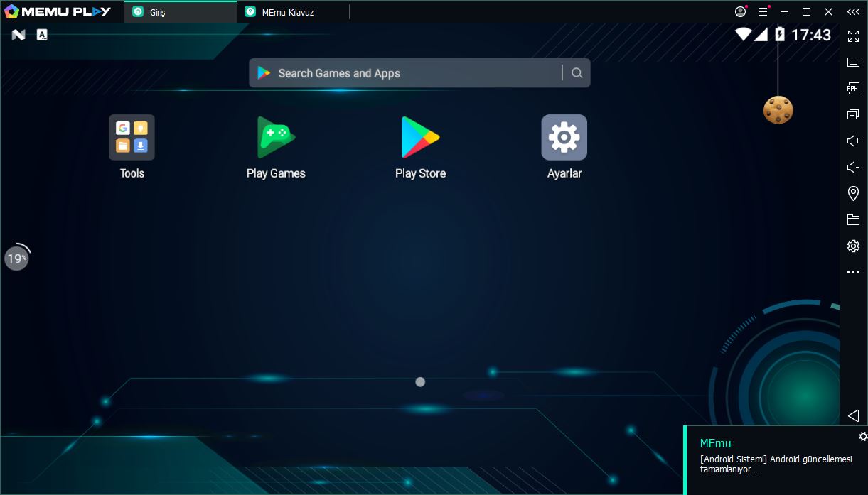Click the MEmu notification title

pyautogui.click(x=715, y=443)
